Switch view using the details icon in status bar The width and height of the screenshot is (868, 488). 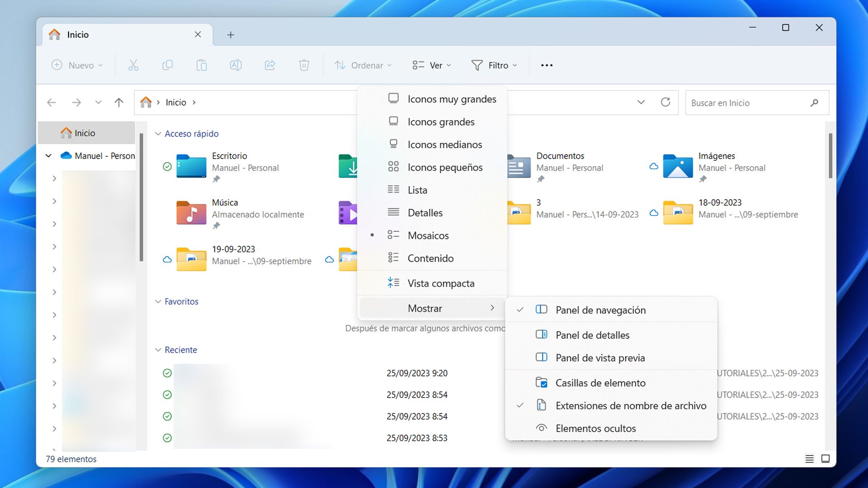click(x=809, y=459)
